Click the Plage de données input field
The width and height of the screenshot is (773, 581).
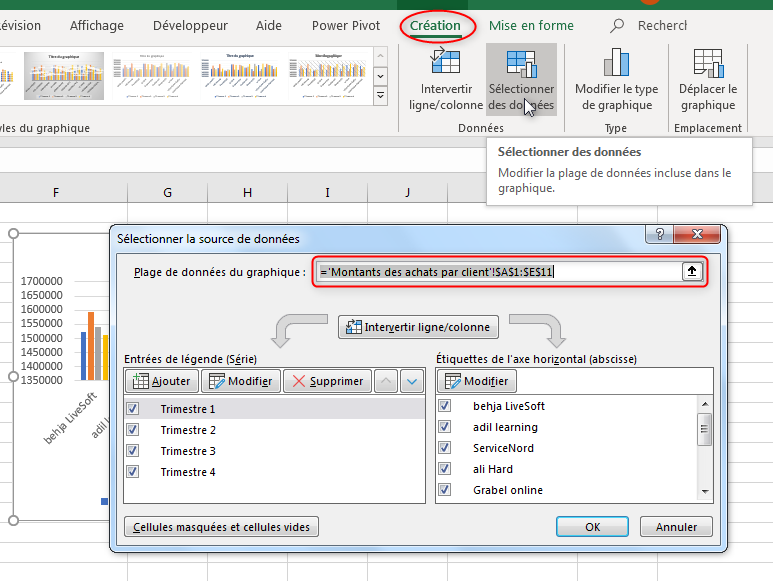coord(498,272)
